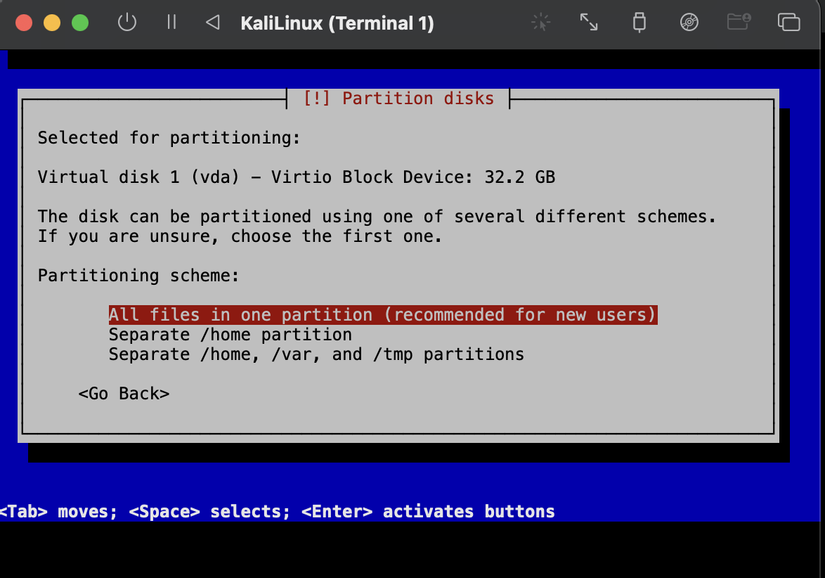The width and height of the screenshot is (825, 578).
Task: Open the shared folder icon
Action: 739,22
